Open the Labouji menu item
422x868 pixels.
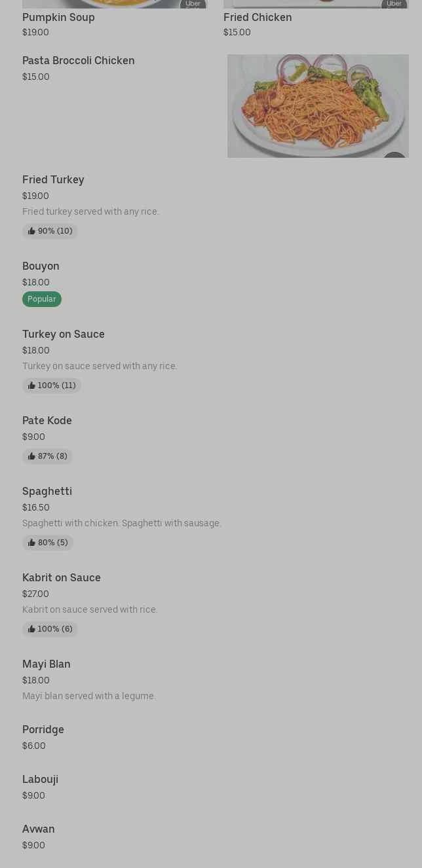(x=40, y=780)
